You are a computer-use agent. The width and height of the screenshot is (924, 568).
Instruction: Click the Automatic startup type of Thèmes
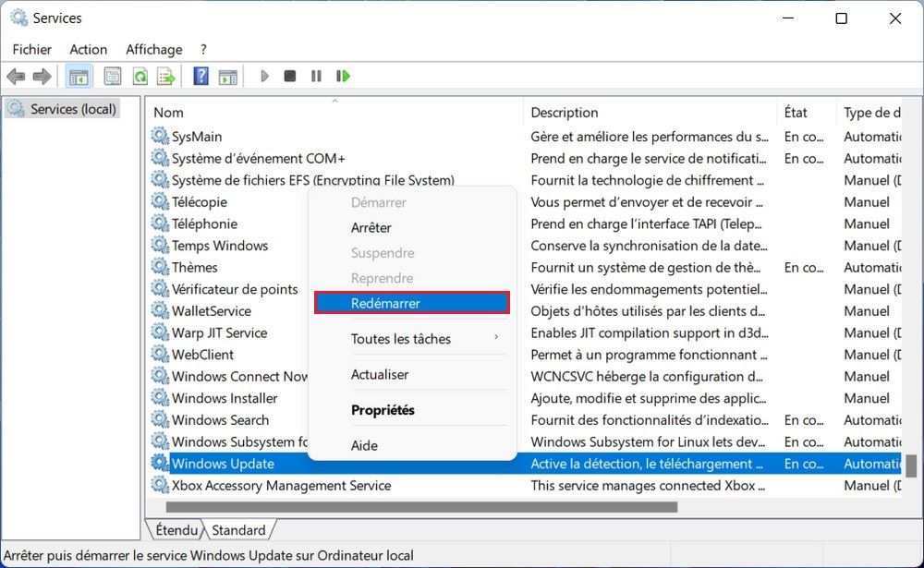point(872,267)
